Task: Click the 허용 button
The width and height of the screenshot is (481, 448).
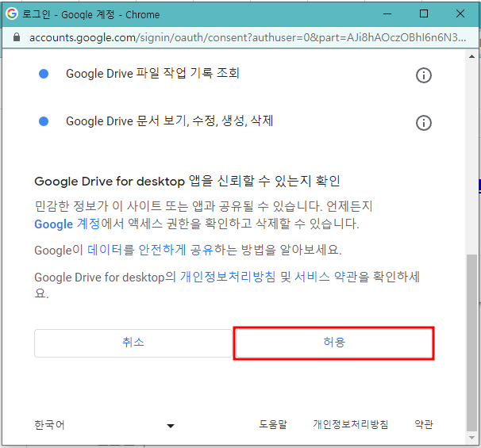Action: tap(334, 343)
